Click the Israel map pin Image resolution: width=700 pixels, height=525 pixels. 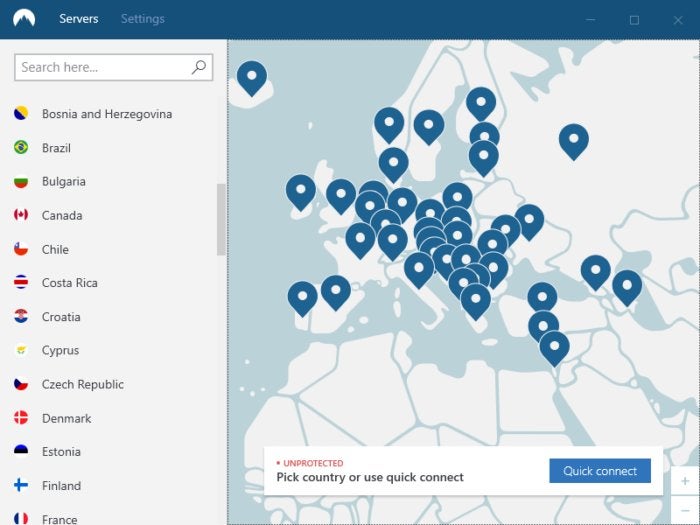click(554, 349)
